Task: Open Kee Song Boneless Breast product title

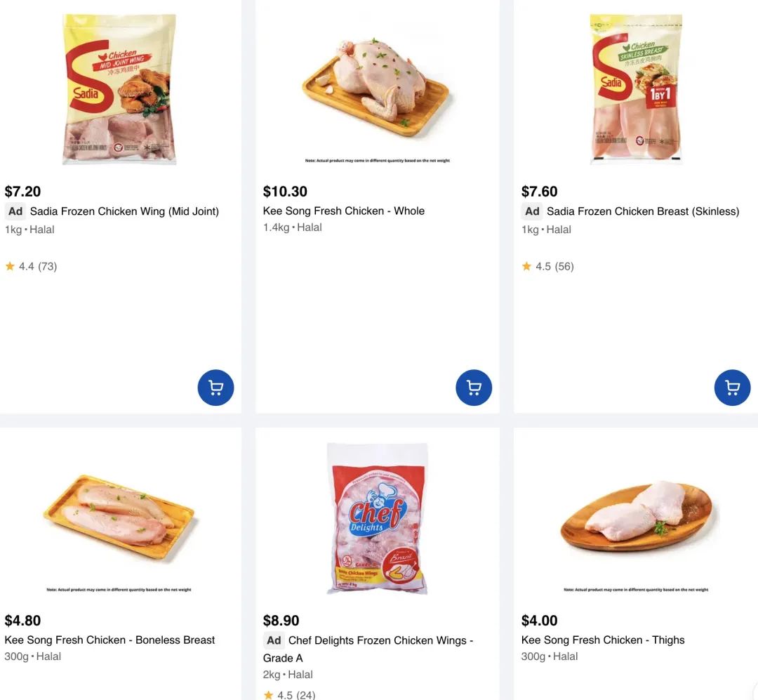Action: tap(109, 640)
